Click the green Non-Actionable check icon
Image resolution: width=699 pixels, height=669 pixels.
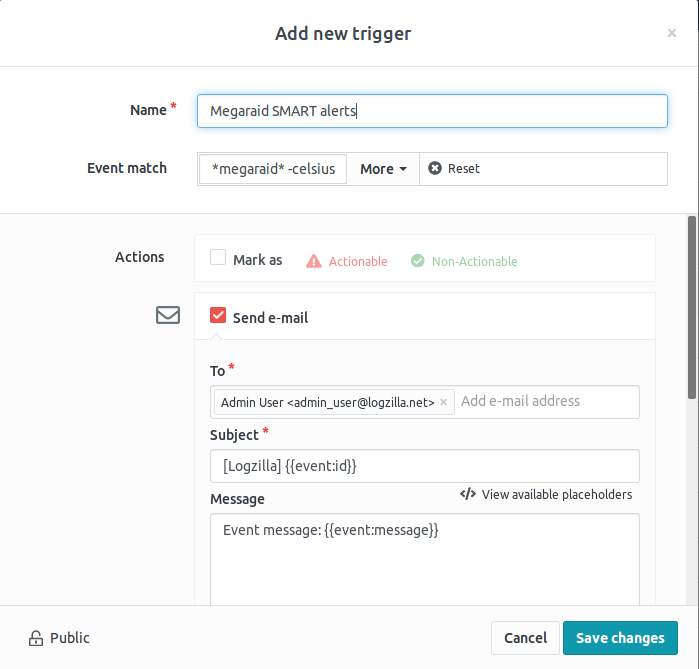coord(418,261)
